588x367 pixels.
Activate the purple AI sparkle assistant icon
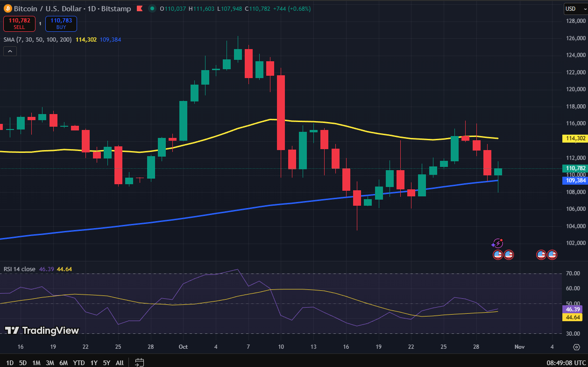[497, 243]
